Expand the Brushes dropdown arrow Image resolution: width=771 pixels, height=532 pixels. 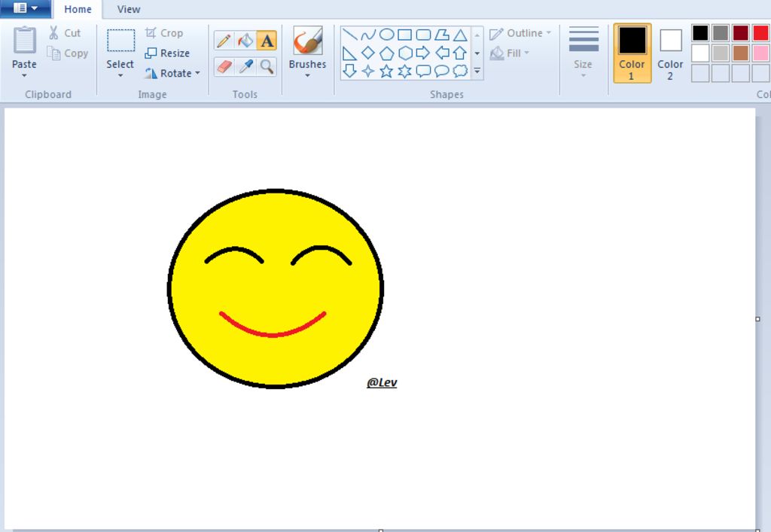[307, 76]
